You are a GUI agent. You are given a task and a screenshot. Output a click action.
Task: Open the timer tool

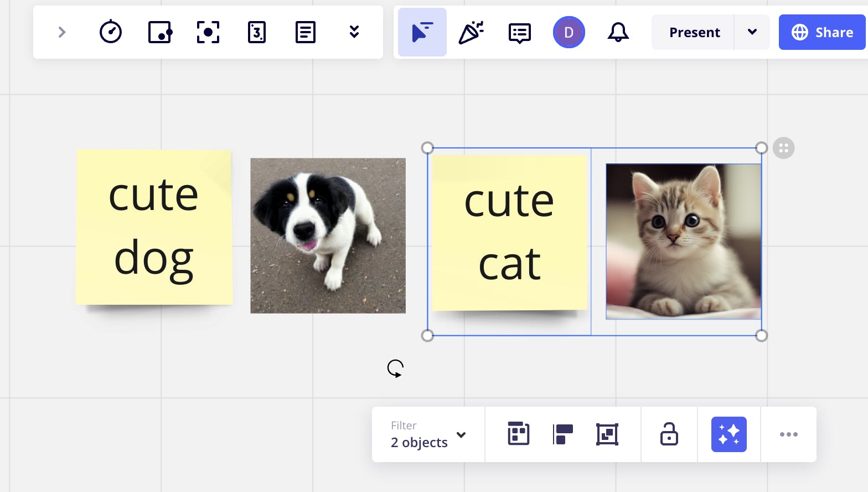click(x=111, y=32)
